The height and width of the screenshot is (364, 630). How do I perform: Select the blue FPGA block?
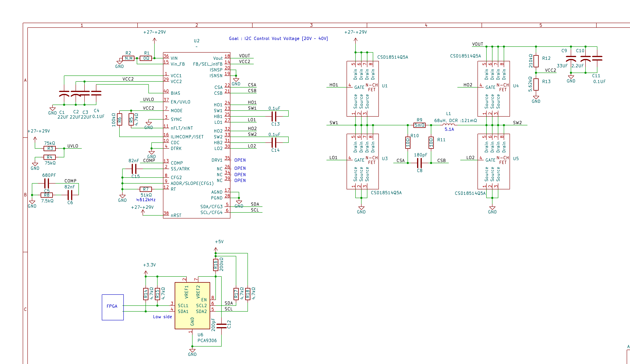click(112, 307)
